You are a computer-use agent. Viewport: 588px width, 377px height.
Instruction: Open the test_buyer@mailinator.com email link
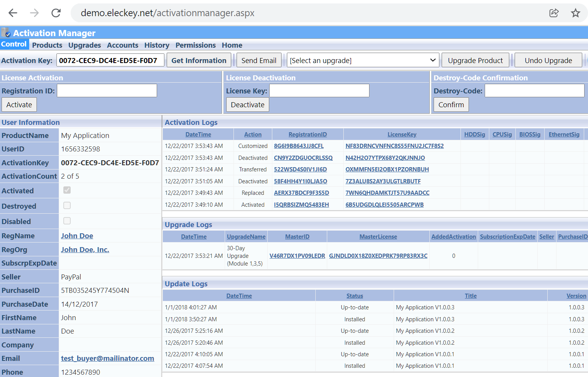[108, 358]
